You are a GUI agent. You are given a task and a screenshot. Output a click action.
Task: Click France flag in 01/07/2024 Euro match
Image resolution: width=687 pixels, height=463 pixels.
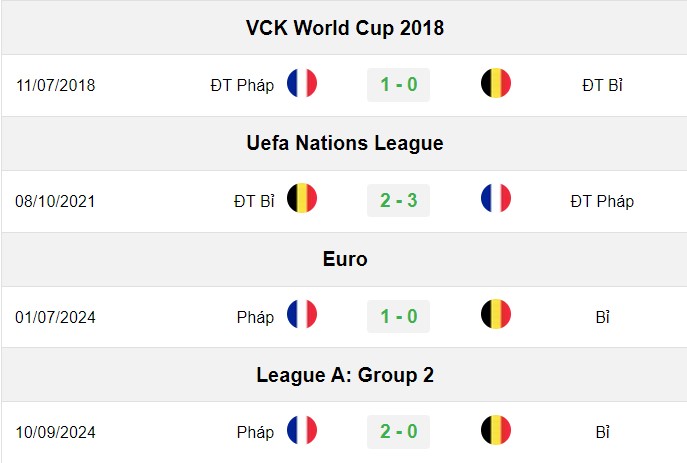(302, 314)
